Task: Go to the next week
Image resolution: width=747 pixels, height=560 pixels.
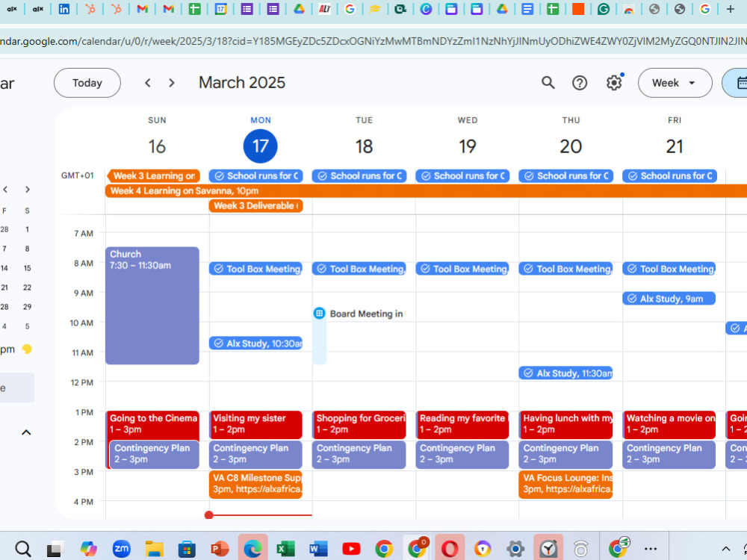Action: pos(172,83)
